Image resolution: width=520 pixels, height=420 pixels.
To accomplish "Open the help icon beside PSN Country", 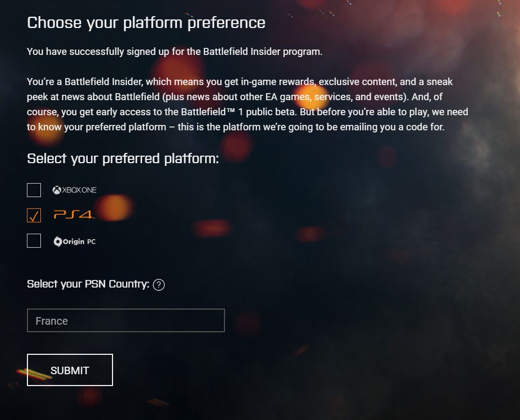I will coord(160,284).
